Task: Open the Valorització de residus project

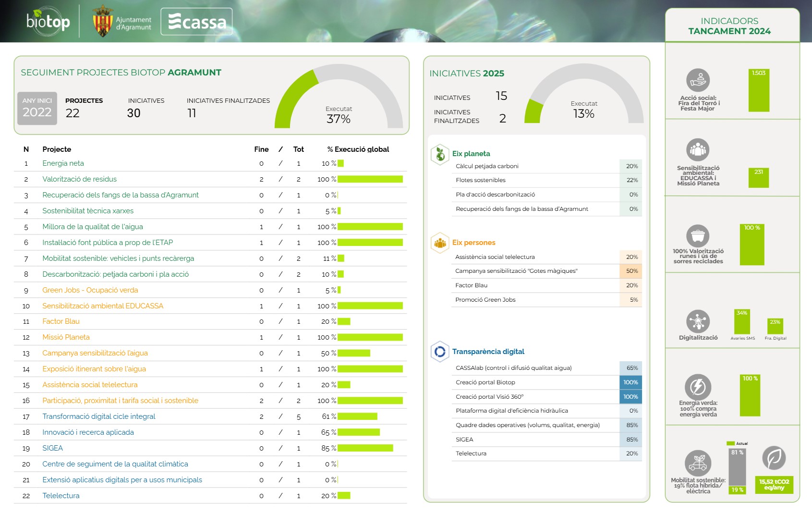Action: pos(79,179)
